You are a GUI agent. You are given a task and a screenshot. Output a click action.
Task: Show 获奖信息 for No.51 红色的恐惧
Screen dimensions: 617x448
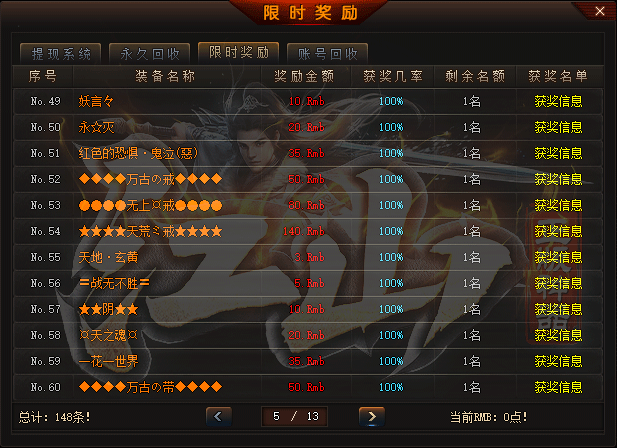(x=558, y=153)
